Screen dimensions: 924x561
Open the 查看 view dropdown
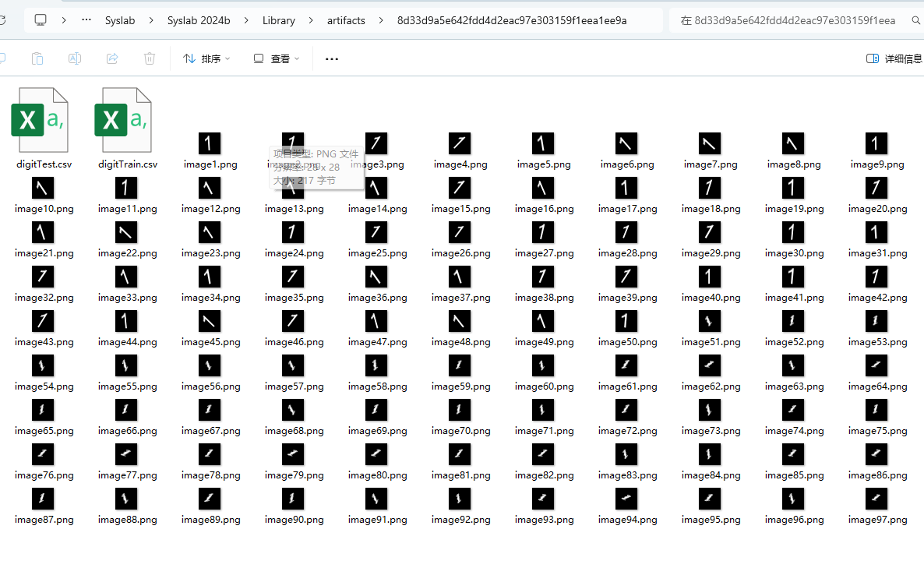[x=277, y=58]
